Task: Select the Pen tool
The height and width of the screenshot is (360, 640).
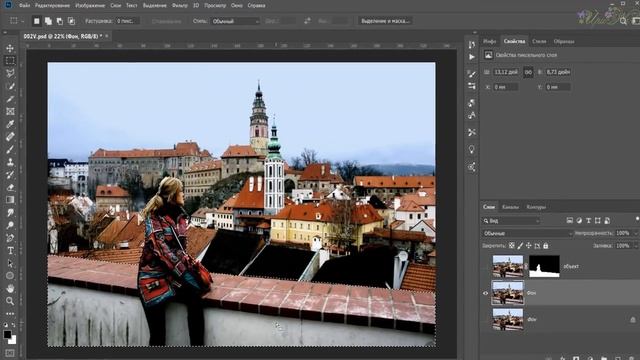Action: tap(10, 238)
